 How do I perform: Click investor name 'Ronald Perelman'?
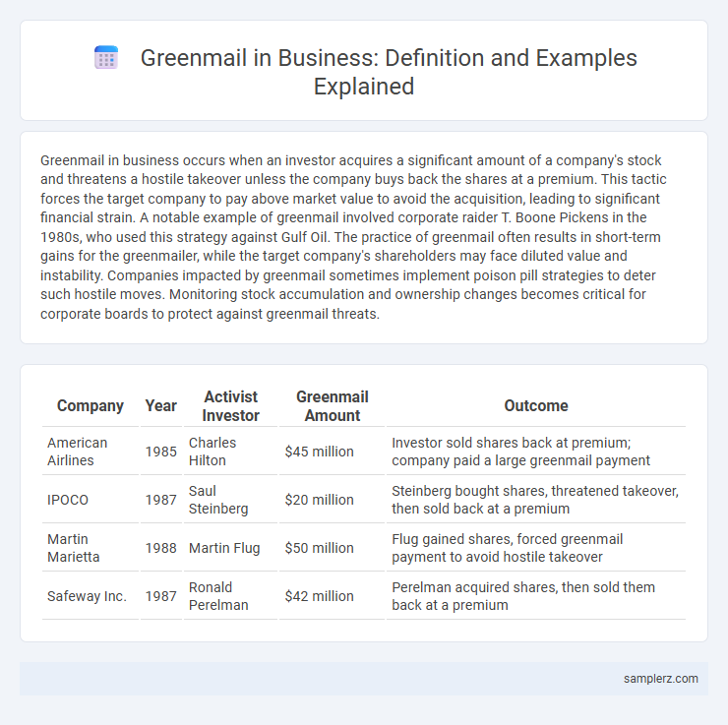218,596
